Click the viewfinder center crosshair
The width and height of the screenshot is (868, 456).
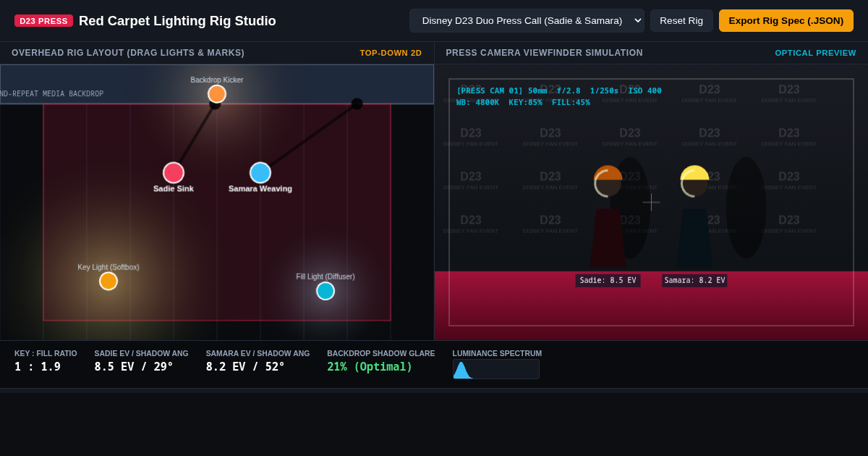pyautogui.click(x=651, y=202)
